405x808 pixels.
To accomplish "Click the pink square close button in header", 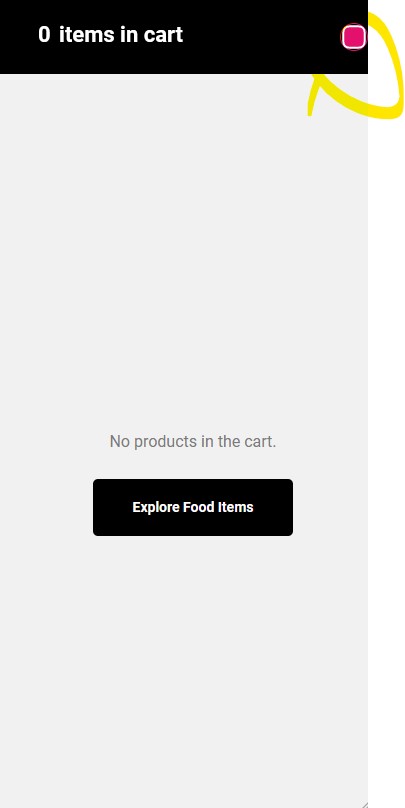I will coord(353,37).
